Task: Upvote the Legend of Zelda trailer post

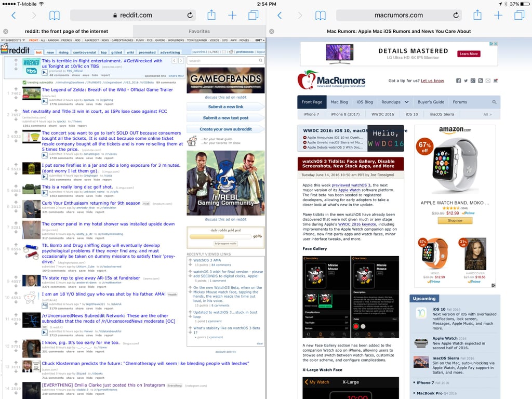Action: pyautogui.click(x=16, y=88)
